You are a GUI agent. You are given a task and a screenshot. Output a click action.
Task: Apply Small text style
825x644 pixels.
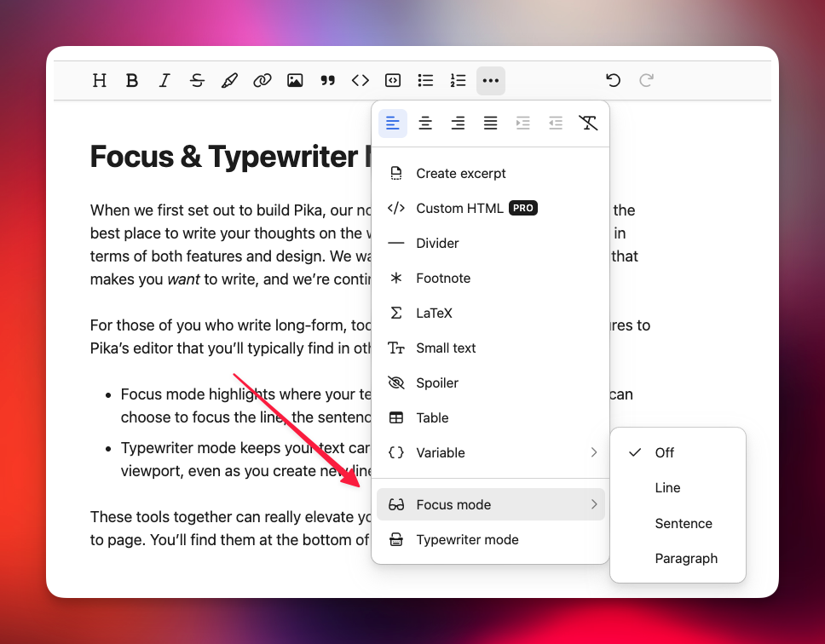[490, 348]
